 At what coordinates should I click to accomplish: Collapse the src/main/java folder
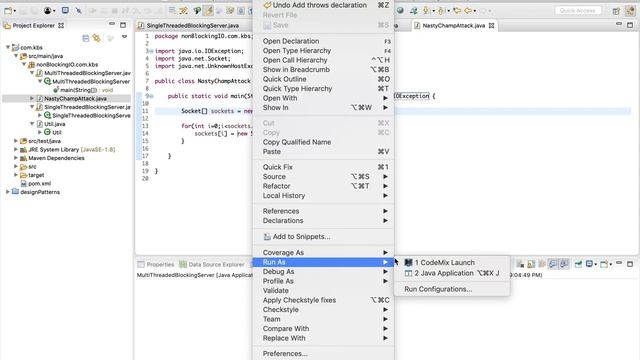tap(16, 56)
